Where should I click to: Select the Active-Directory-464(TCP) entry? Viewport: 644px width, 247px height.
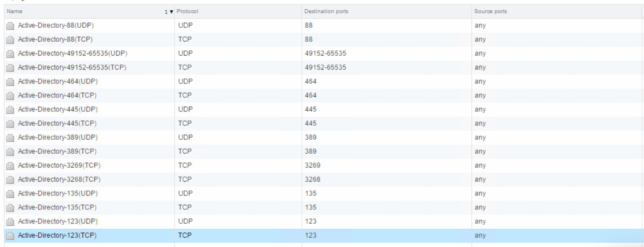57,95
